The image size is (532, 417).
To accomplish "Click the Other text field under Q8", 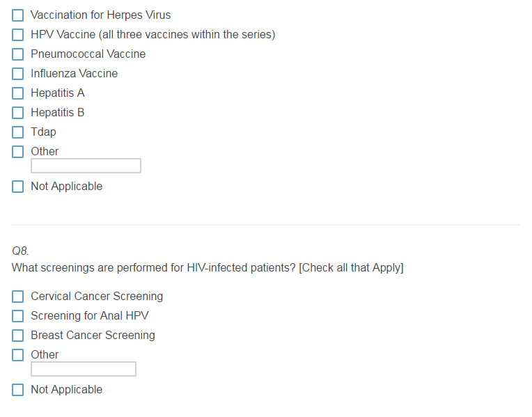I will pyautogui.click(x=84, y=369).
